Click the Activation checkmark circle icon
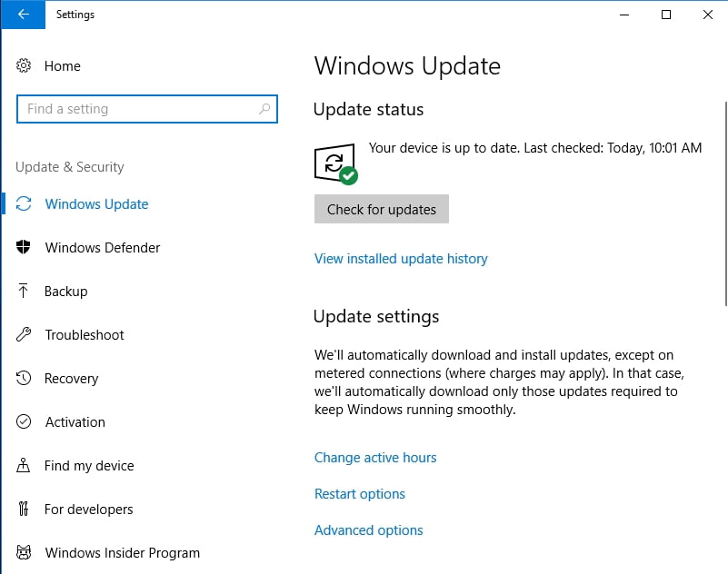Viewport: 728px width, 574px height. click(x=24, y=421)
